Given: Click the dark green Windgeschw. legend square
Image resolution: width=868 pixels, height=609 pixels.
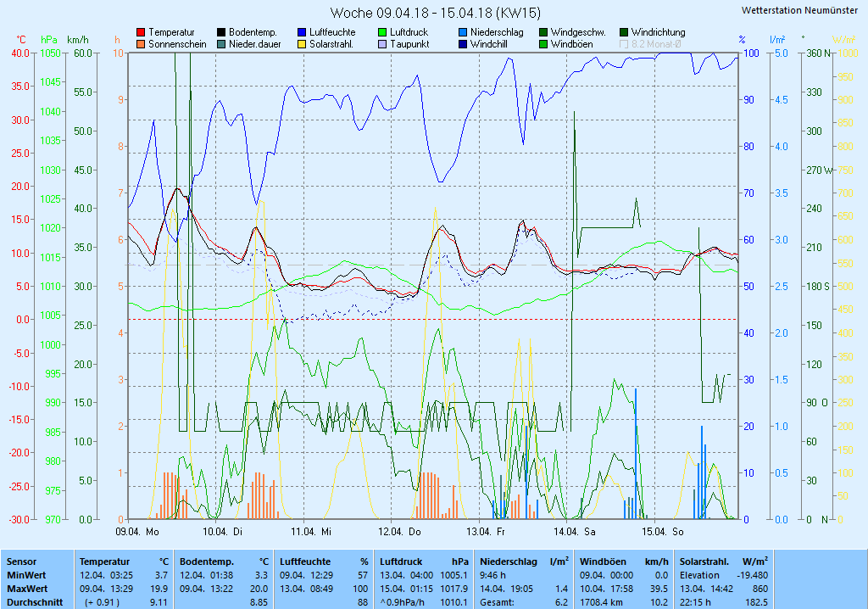Looking at the screenshot, I should (543, 32).
